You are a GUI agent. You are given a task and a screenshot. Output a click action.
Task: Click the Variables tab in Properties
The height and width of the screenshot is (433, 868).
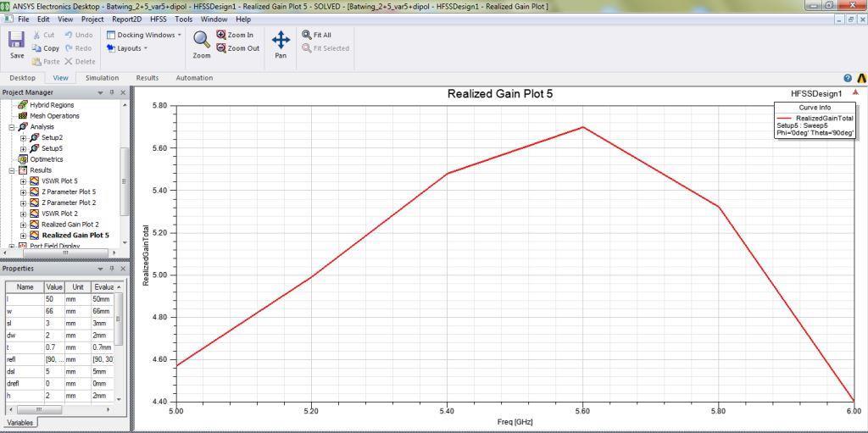20,422
